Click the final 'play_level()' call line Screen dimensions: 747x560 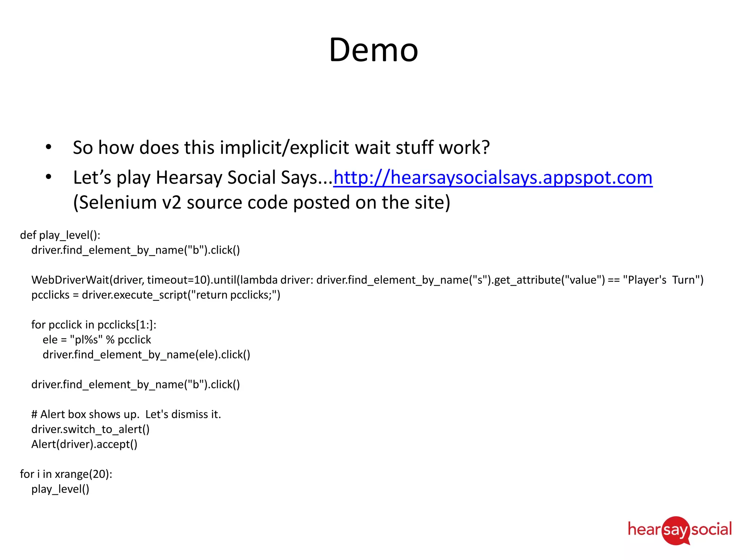60,489
